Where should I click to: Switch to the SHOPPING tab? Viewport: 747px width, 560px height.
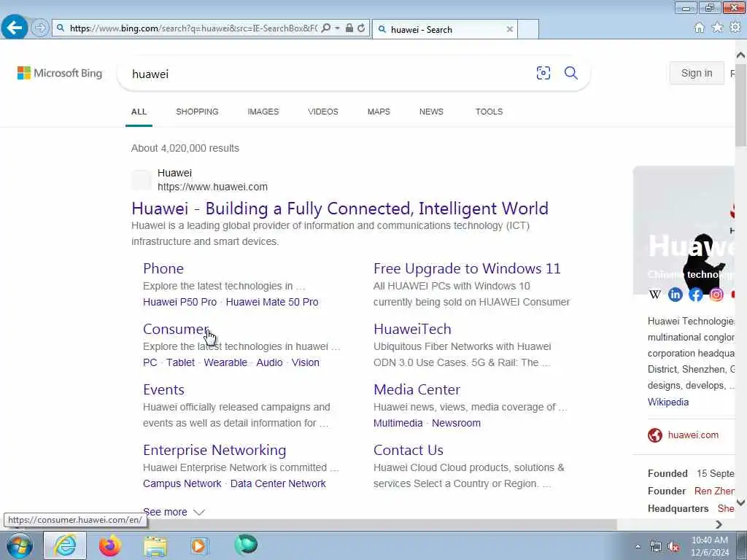click(197, 112)
